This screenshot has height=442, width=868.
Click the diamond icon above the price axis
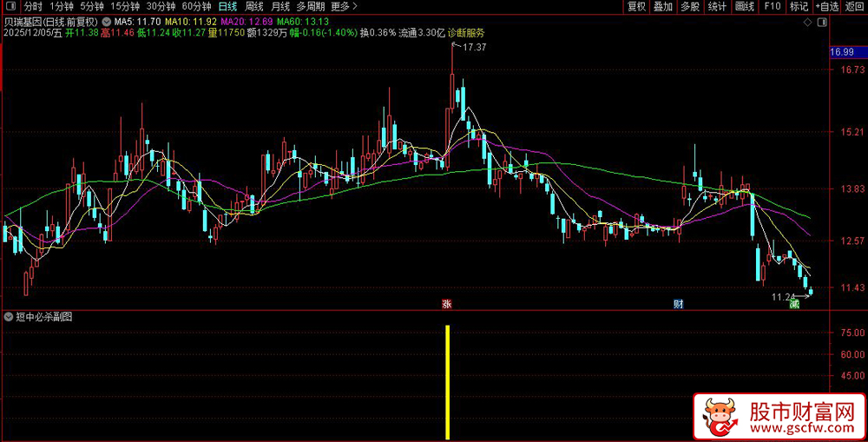tap(807, 23)
